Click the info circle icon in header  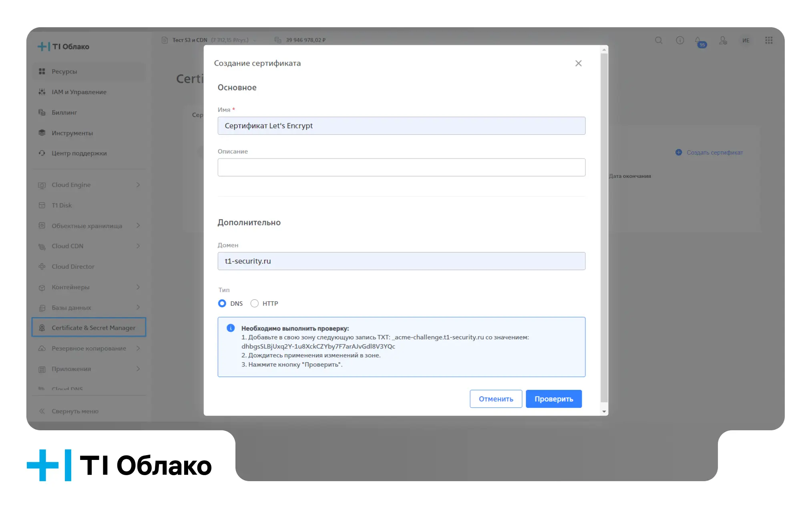click(x=680, y=40)
